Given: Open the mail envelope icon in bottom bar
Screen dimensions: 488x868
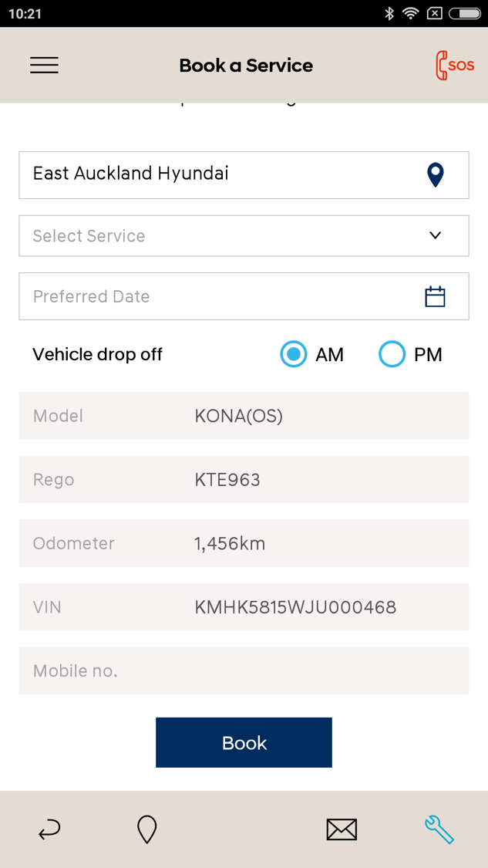Looking at the screenshot, I should 342,829.
